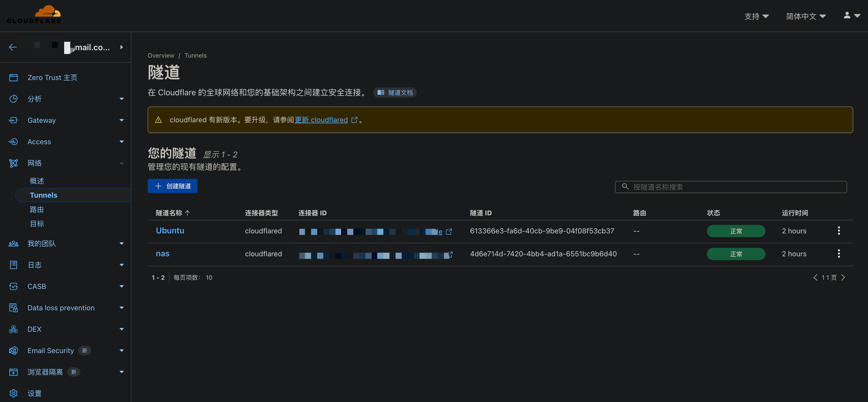The width and height of the screenshot is (868, 402).
Task: Open the three-dot menu for nas tunnel
Action: 839,254
